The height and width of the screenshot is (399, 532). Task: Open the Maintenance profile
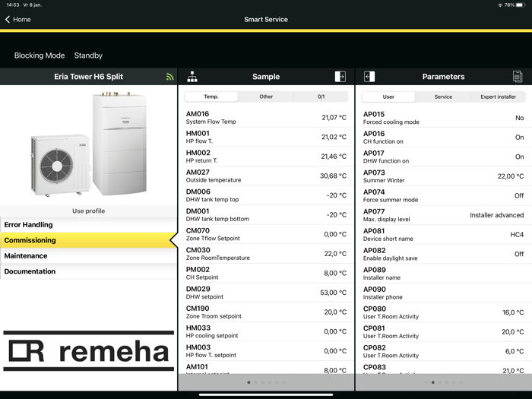coord(89,256)
